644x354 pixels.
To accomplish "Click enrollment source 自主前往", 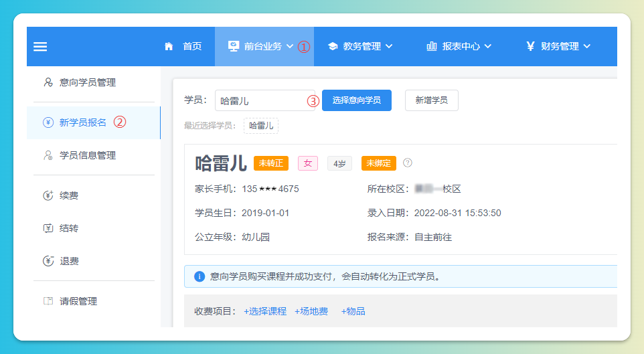I will click(x=433, y=237).
